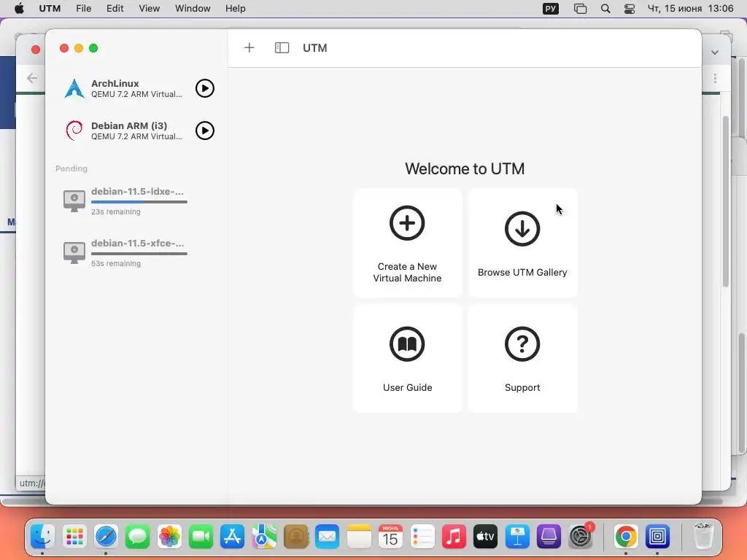Open the Help menu
Screen dimensions: 747x560
pyautogui.click(x=236, y=9)
